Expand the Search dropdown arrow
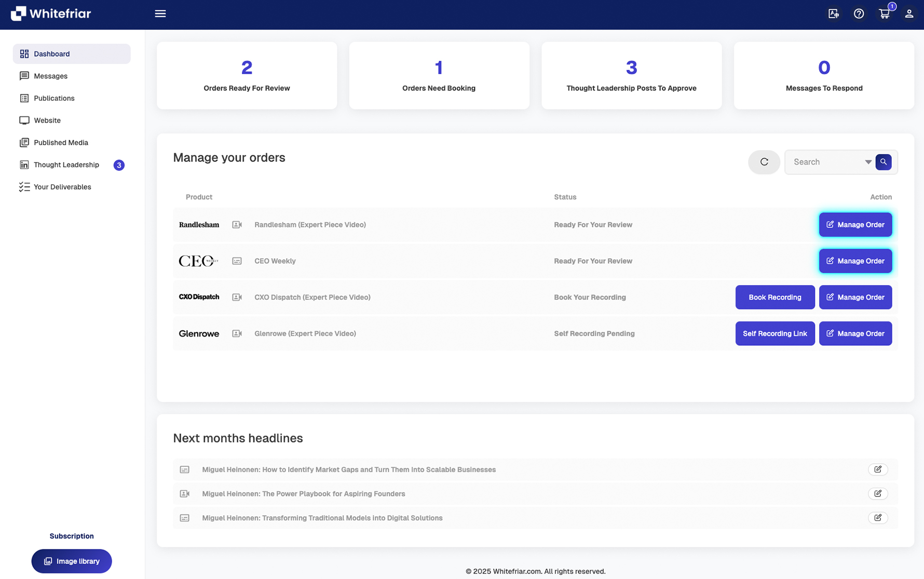 868,162
